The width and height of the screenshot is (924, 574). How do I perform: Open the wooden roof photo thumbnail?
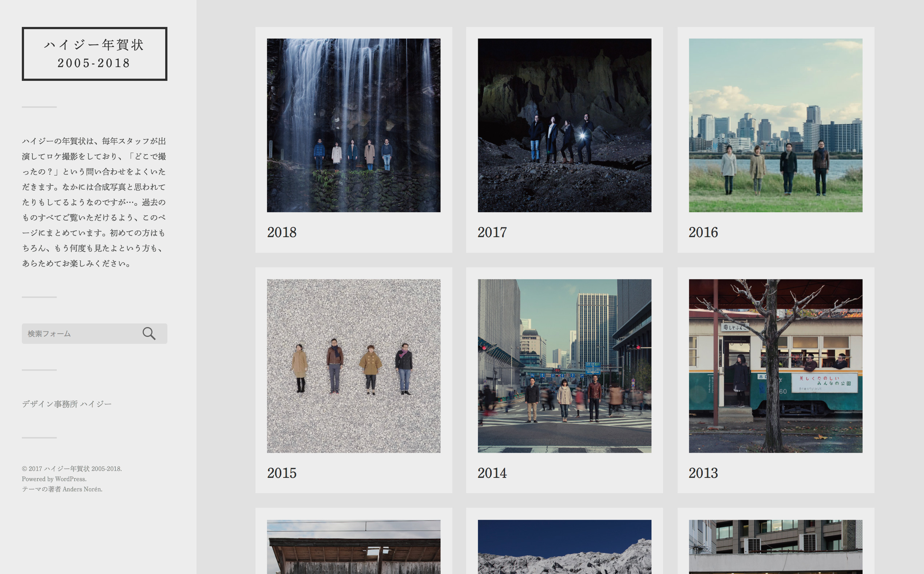tap(353, 547)
